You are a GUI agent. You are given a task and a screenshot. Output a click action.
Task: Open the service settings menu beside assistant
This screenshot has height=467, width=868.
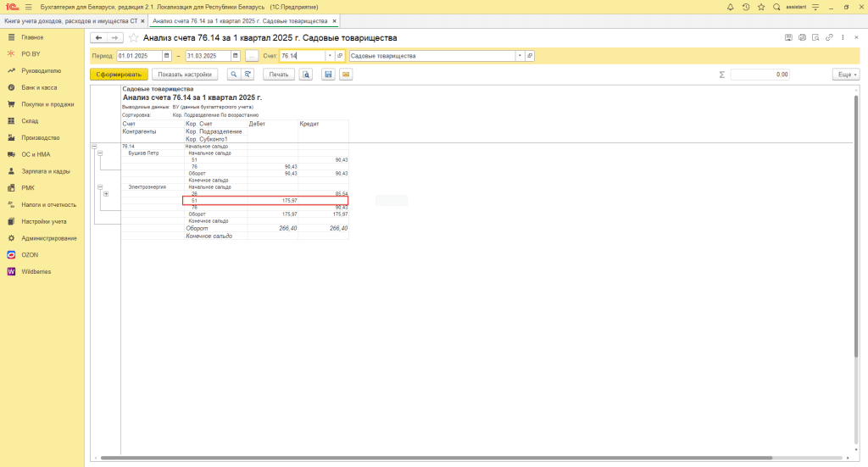pos(815,7)
